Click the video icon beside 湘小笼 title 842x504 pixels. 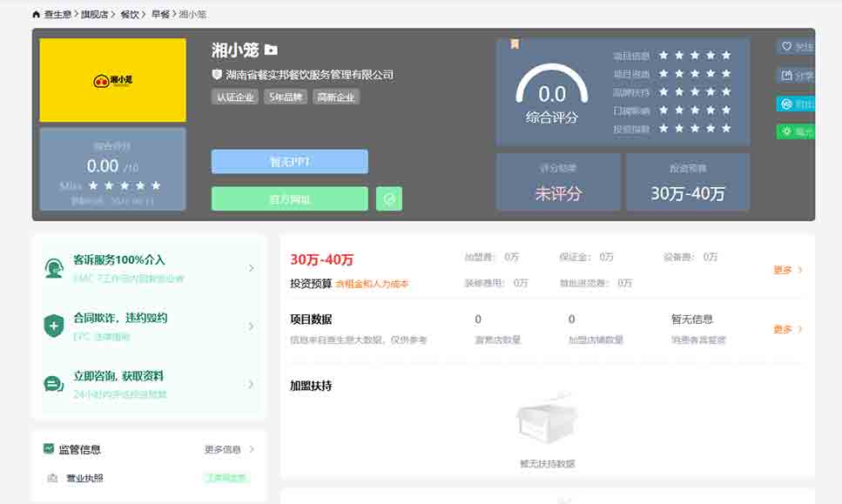pyautogui.click(x=271, y=50)
